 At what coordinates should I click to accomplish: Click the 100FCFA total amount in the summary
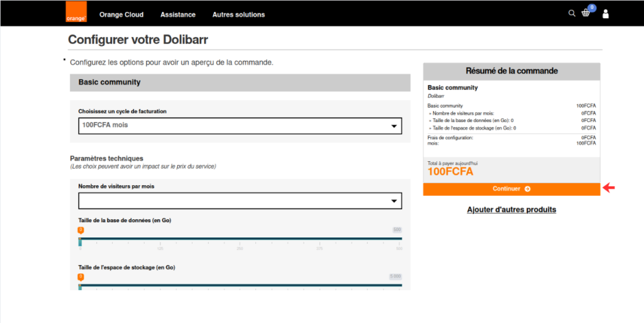click(450, 172)
